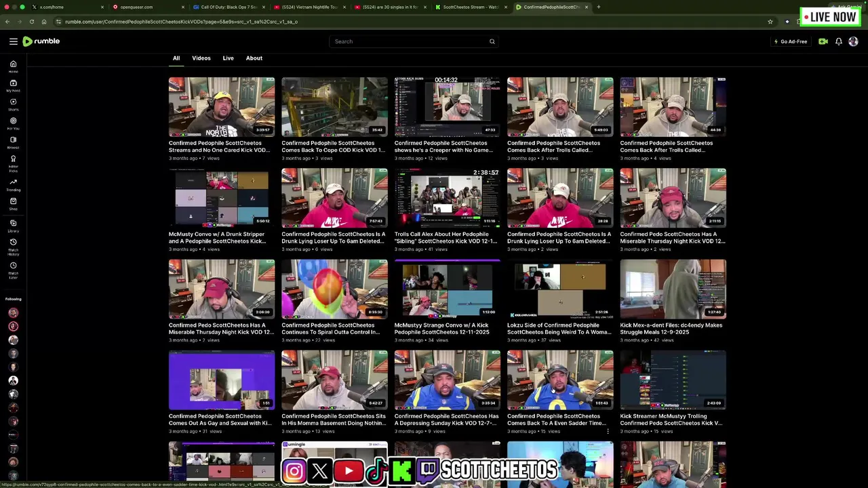Open Watch History in the sidebar
868x488 pixels.
(x=13, y=247)
